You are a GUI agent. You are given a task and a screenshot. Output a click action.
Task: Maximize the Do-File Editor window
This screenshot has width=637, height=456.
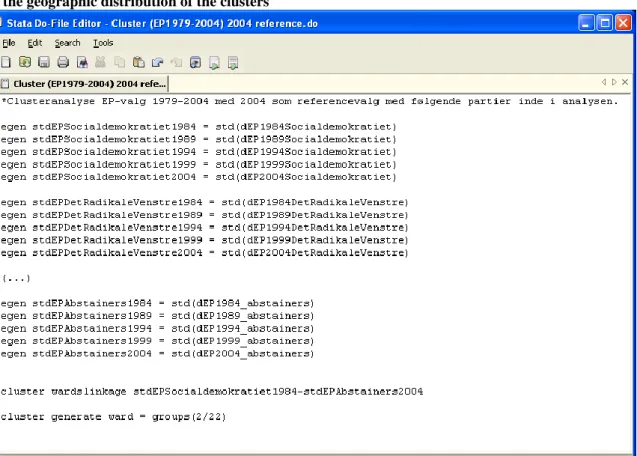pos(604,23)
